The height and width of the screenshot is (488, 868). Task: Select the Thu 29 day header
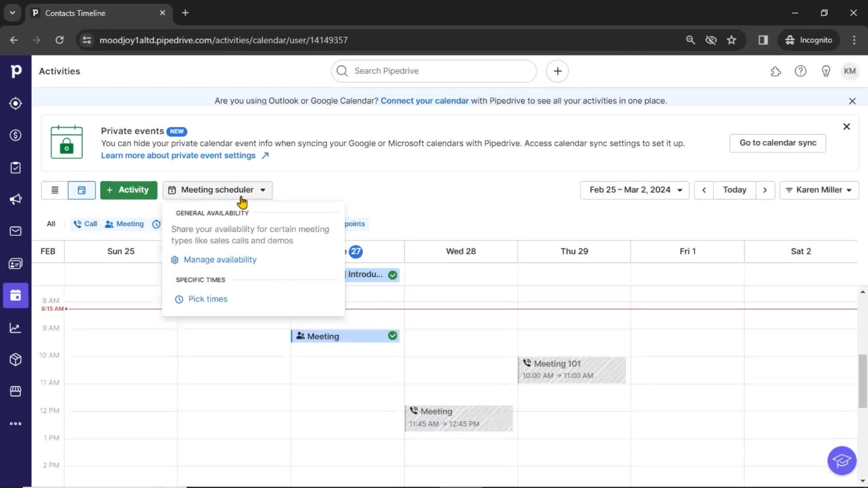click(574, 252)
